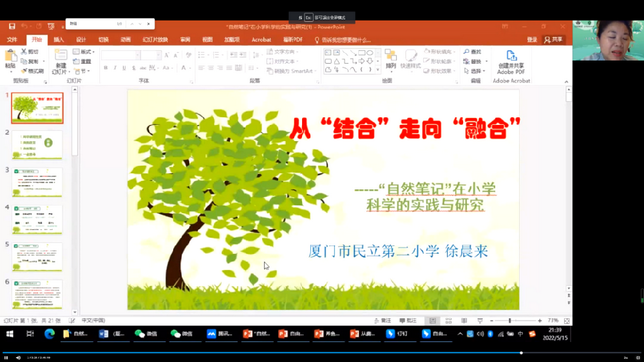Click 告诉我您想要做什么 tell me box
Viewport: 644px width, 362px height.
(x=343, y=40)
